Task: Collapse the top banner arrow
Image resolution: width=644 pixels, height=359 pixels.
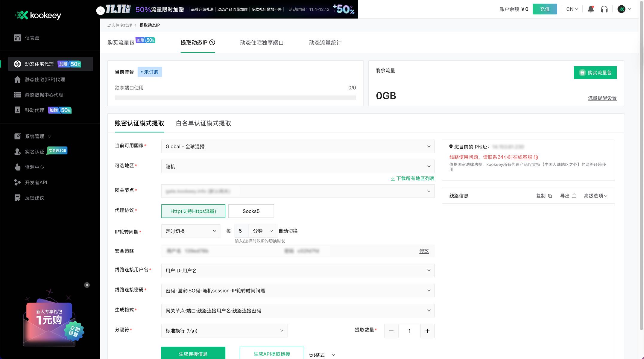Action: [x=101, y=11]
